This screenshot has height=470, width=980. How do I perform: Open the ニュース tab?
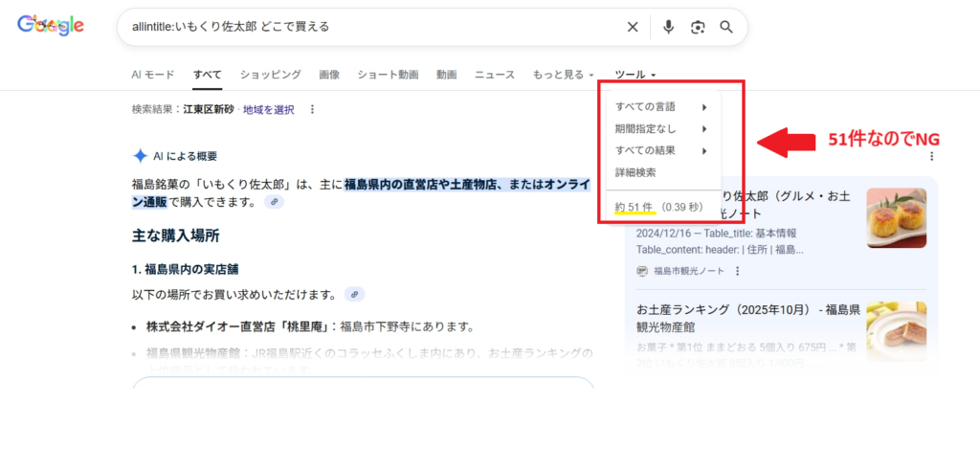pyautogui.click(x=495, y=75)
